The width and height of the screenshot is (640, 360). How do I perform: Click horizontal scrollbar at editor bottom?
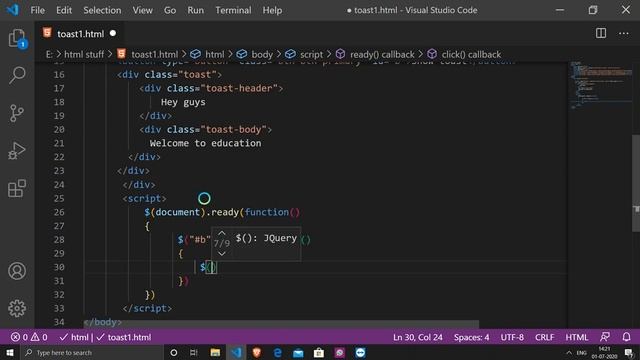pos(281,324)
